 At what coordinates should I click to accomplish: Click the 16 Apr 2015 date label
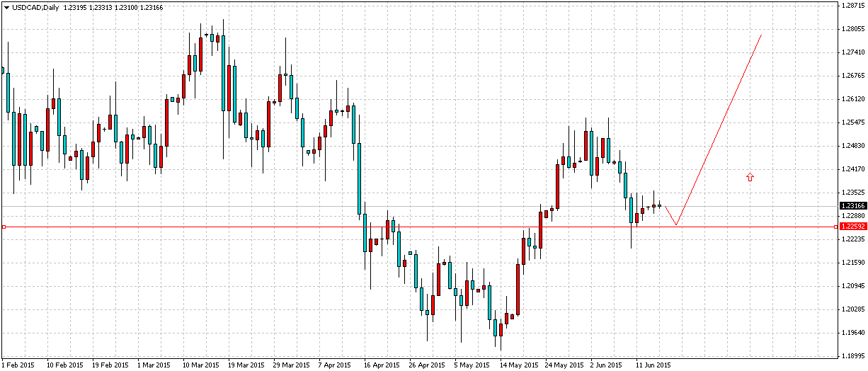pyautogui.click(x=382, y=365)
